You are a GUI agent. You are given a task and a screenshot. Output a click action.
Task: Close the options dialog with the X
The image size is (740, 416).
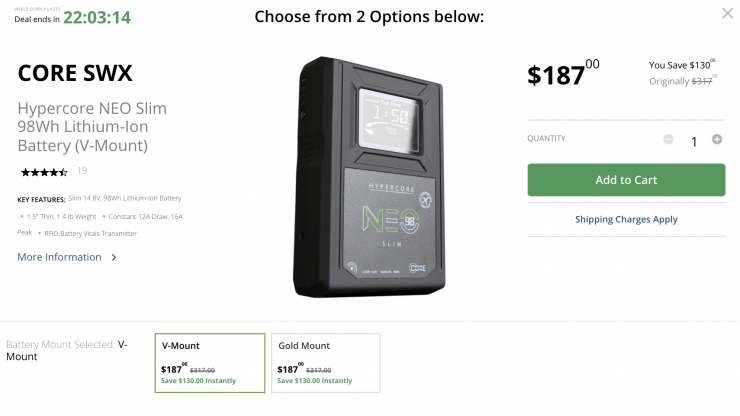point(727,13)
